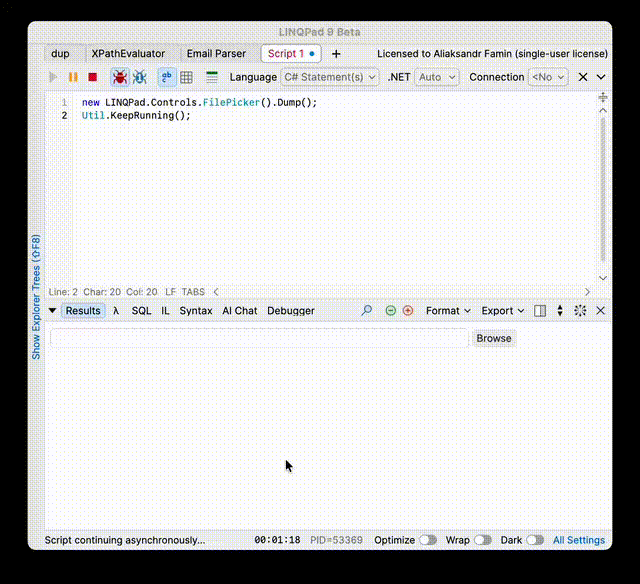The image size is (640, 584).
Task: Select rich text results view icon
Action: coord(167,77)
